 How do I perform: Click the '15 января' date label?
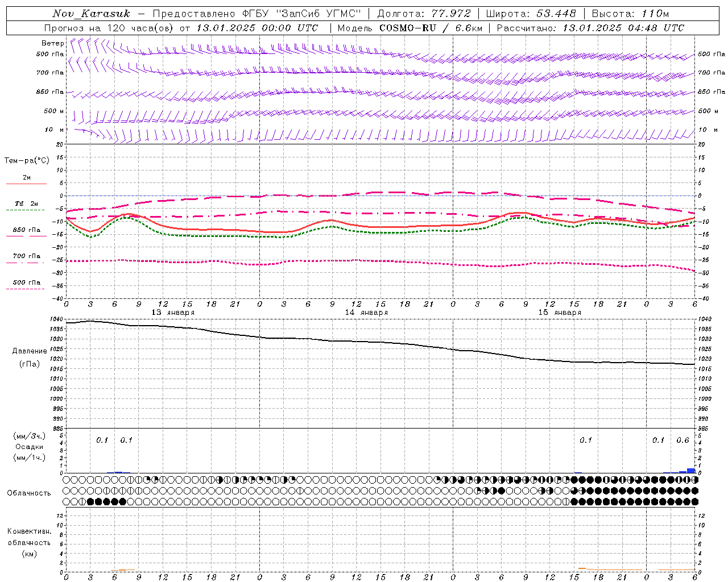(560, 313)
